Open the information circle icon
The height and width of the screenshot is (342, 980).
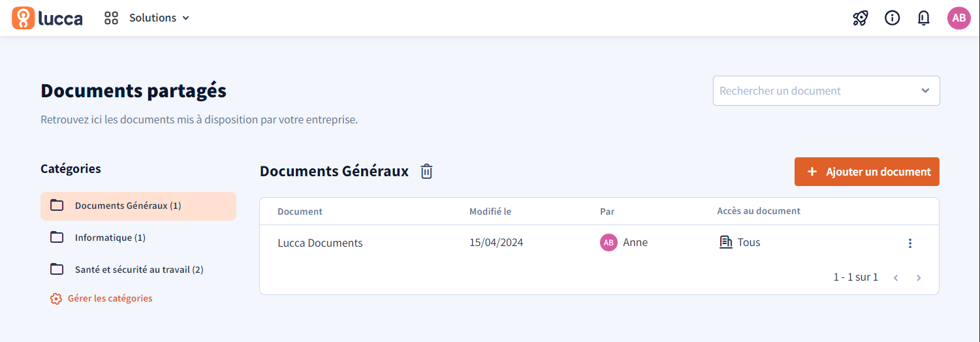[x=892, y=18]
